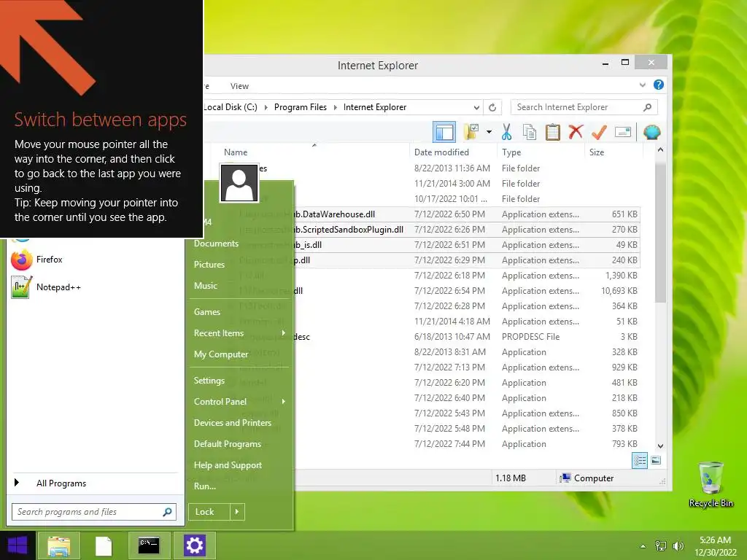Screen dimensions: 747x560
Task: Expand the arrow after Local Disk breadcrumb
Action: [266, 108]
